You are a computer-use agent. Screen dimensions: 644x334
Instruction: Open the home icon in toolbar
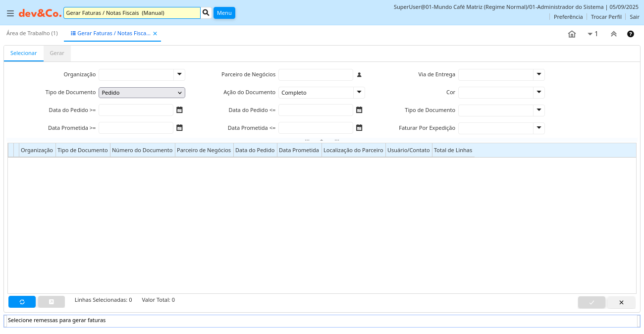pos(572,34)
